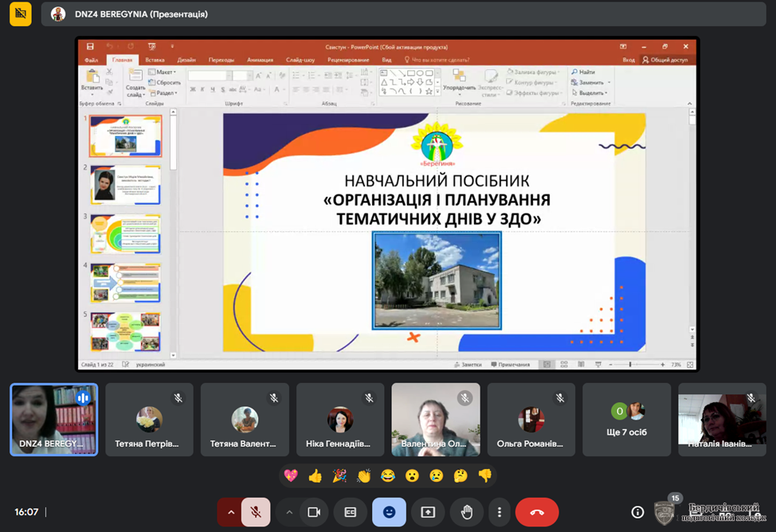Send the thumbs up reaction
The width and height of the screenshot is (776, 532).
(x=315, y=475)
